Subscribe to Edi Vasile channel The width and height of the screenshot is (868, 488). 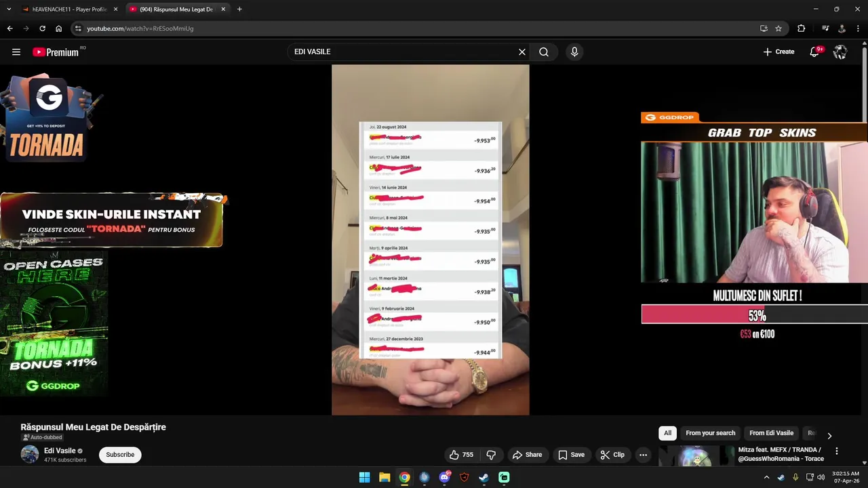[120, 455]
